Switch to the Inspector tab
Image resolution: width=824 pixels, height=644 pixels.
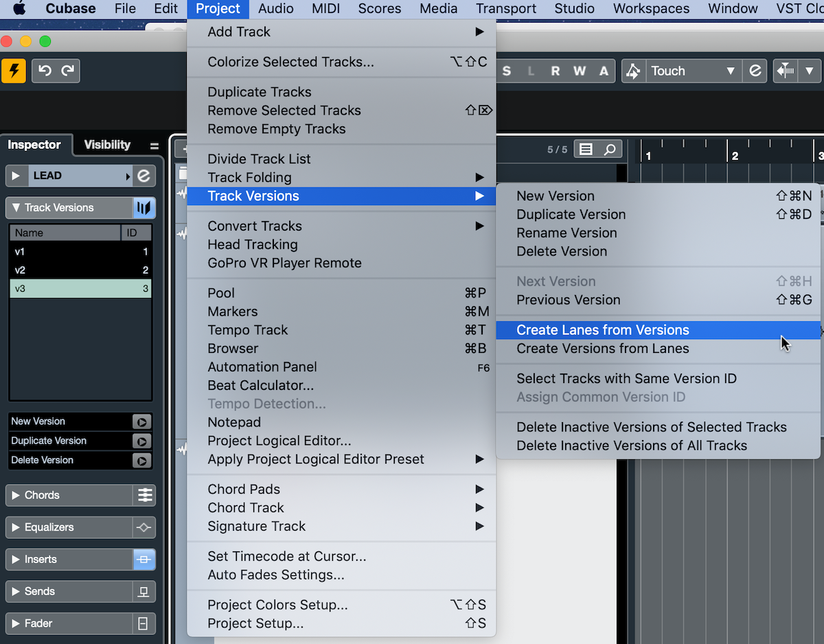coord(34,145)
